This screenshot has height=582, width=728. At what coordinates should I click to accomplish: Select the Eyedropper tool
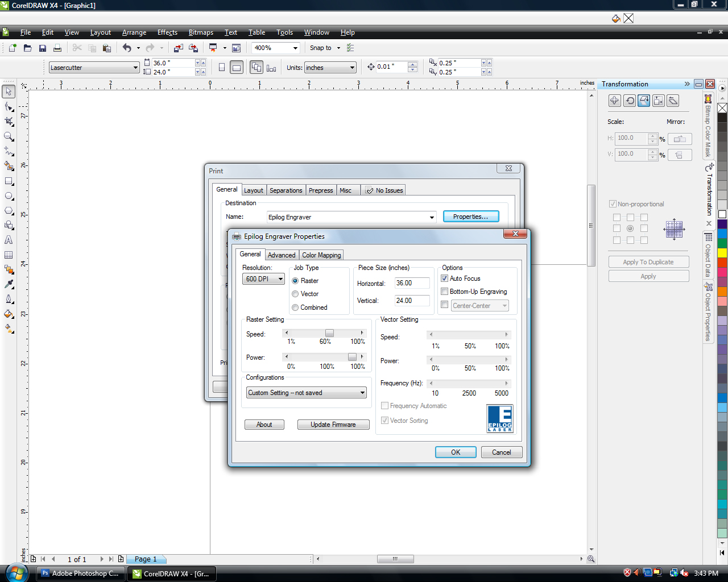(9, 284)
